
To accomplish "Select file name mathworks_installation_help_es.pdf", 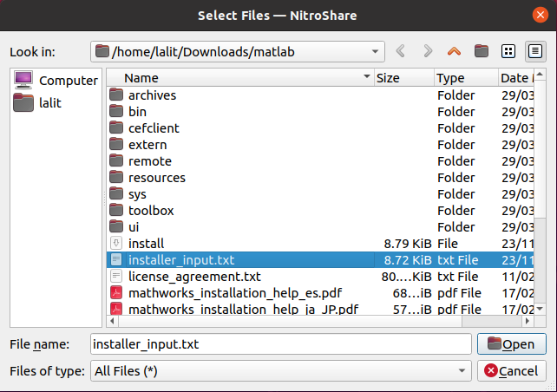I will [x=235, y=293].
